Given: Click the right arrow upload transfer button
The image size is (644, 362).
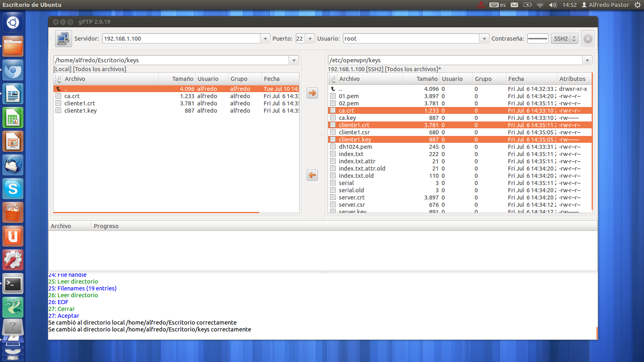Looking at the screenshot, I should coord(312,93).
